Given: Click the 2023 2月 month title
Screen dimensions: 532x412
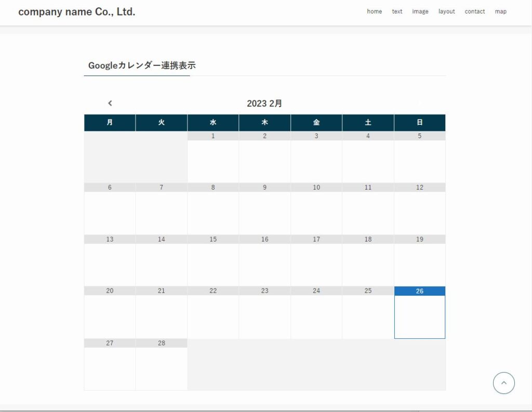Looking at the screenshot, I should (264, 103).
